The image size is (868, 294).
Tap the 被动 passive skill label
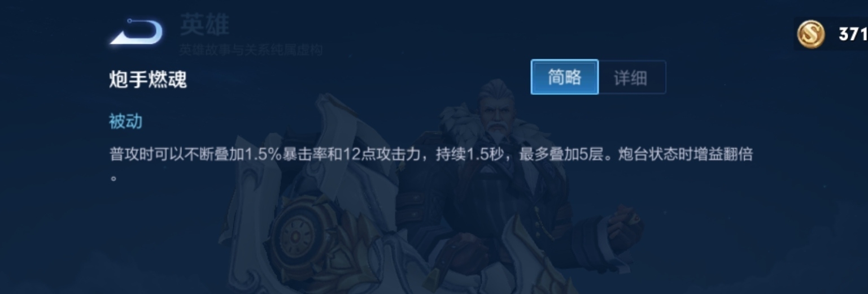pyautogui.click(x=125, y=121)
